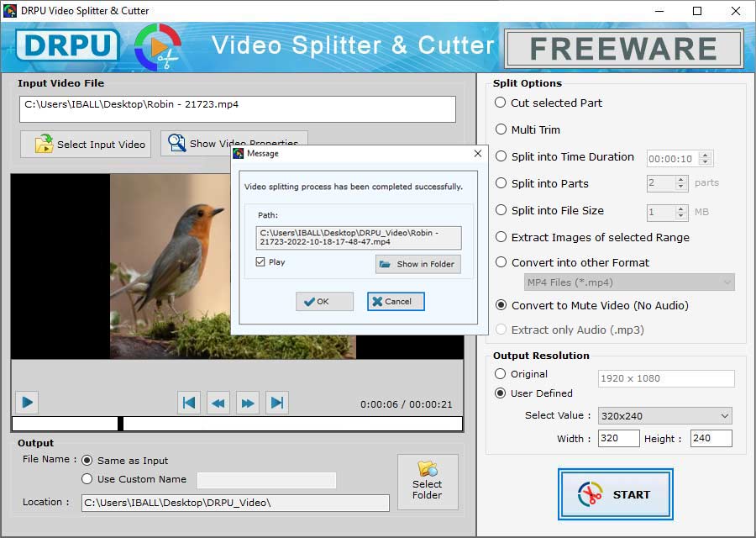Click the Height input field
756x538 pixels.
711,438
